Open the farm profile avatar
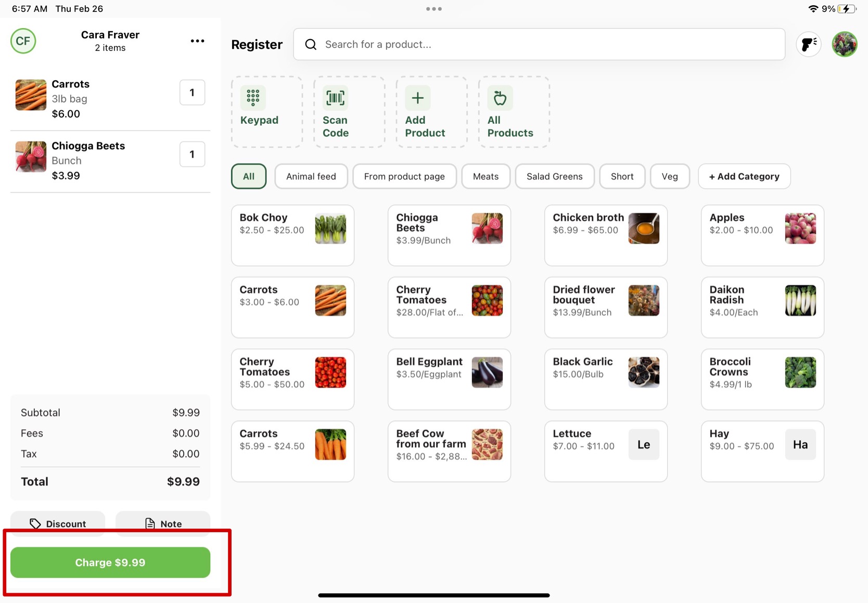 844,44
